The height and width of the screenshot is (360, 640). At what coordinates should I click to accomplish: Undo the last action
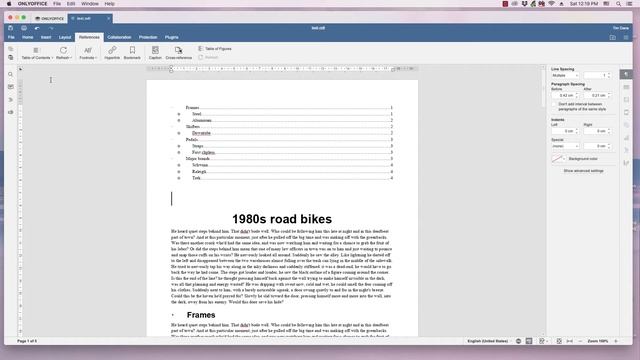point(37,28)
